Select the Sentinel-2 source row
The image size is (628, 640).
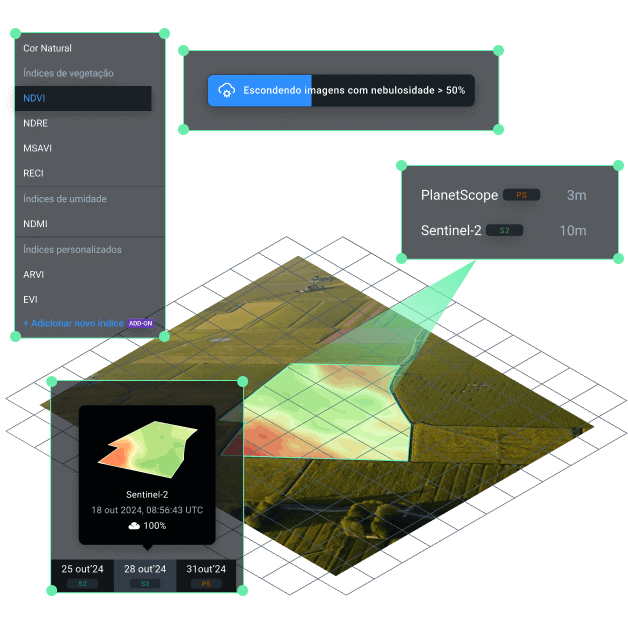click(x=504, y=231)
